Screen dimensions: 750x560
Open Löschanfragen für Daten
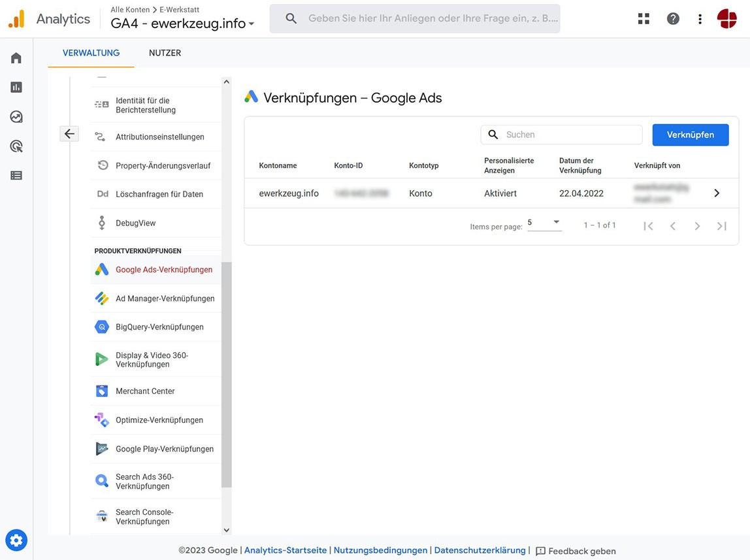[x=155, y=194]
